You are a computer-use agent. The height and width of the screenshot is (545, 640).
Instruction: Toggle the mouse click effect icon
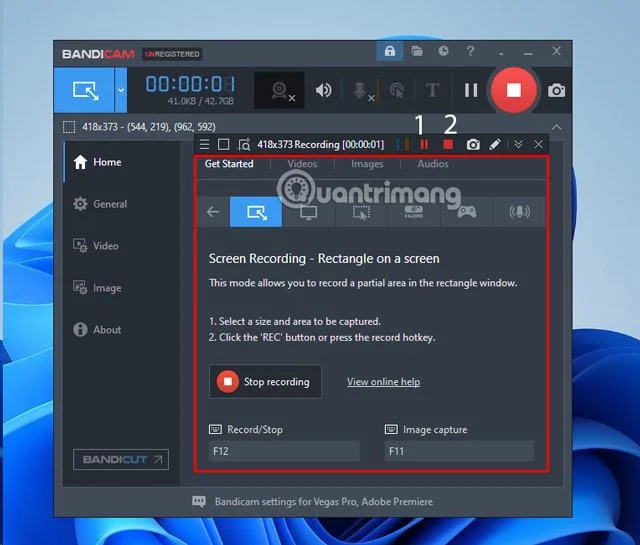click(x=396, y=90)
